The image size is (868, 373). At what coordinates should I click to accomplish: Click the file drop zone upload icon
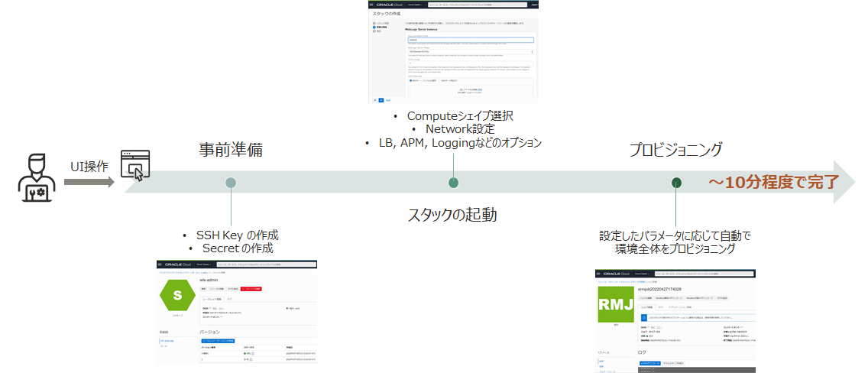[462, 89]
